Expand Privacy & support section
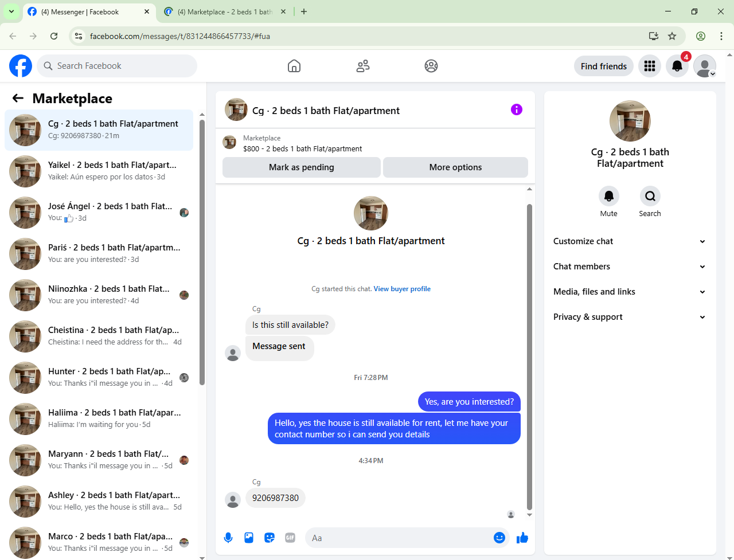This screenshot has height=560, width=734. point(630,317)
